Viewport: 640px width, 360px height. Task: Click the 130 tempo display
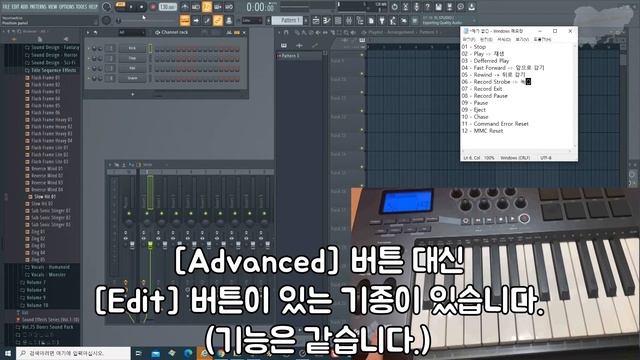click(168, 7)
